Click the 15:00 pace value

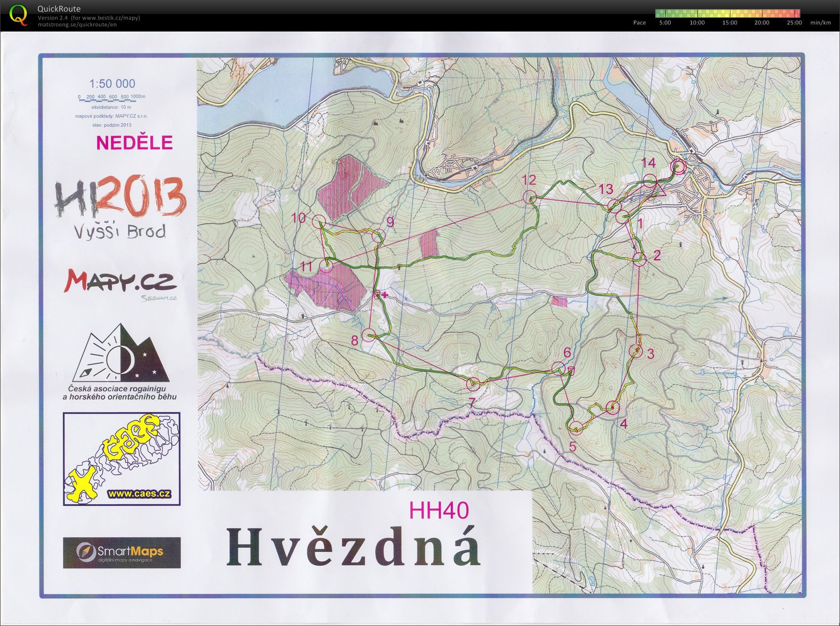point(729,23)
